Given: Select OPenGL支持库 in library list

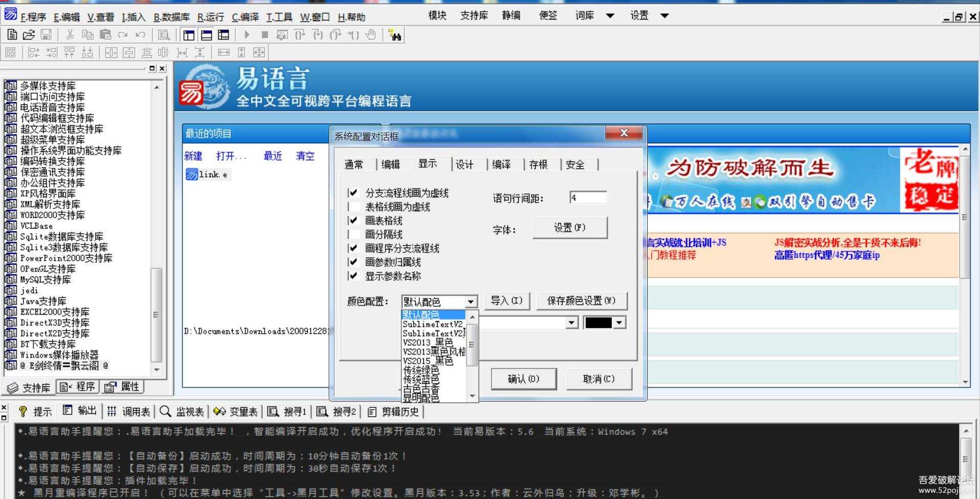Looking at the screenshot, I should coord(48,268).
